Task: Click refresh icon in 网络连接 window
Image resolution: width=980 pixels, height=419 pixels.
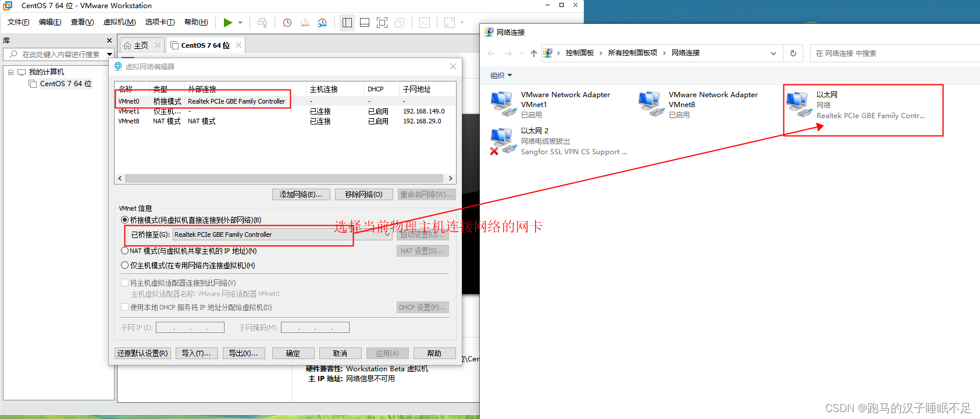Action: point(793,53)
